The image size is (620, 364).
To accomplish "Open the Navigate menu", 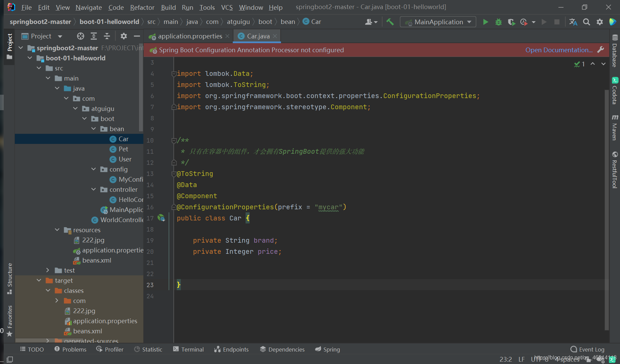I will [x=89, y=7].
